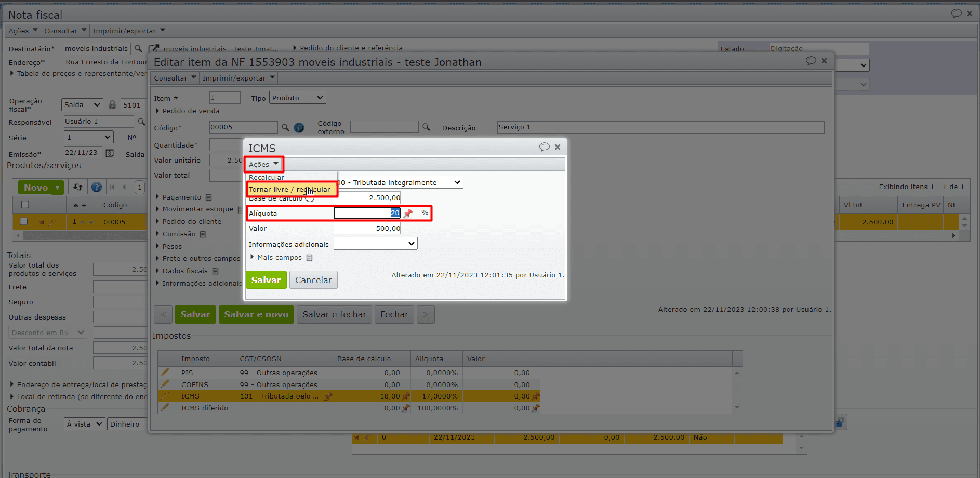Image resolution: width=980 pixels, height=478 pixels.
Task: Click the comment bubble icon in Nota fiscal title bar
Action: (956, 14)
